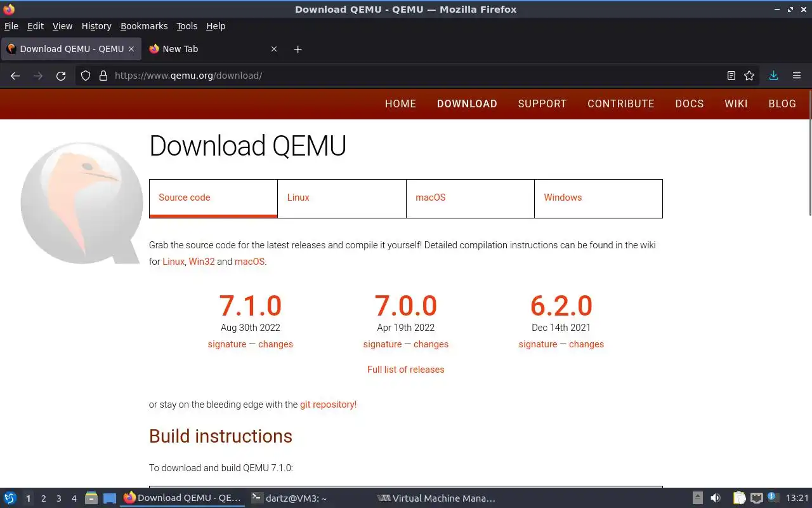
Task: Open the macOS compilation instructions link in the paragraph
Action: point(249,262)
